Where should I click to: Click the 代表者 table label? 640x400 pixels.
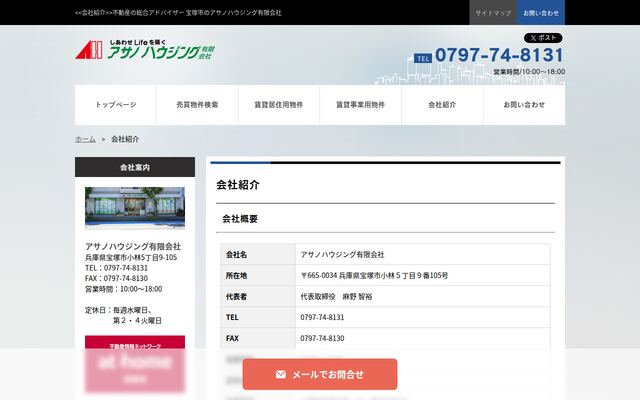(x=236, y=296)
